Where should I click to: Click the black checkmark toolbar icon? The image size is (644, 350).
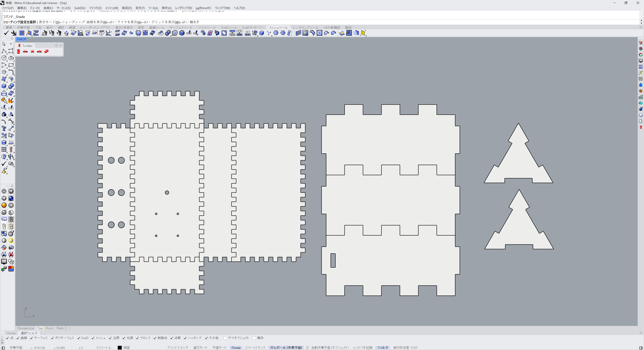[7, 33]
